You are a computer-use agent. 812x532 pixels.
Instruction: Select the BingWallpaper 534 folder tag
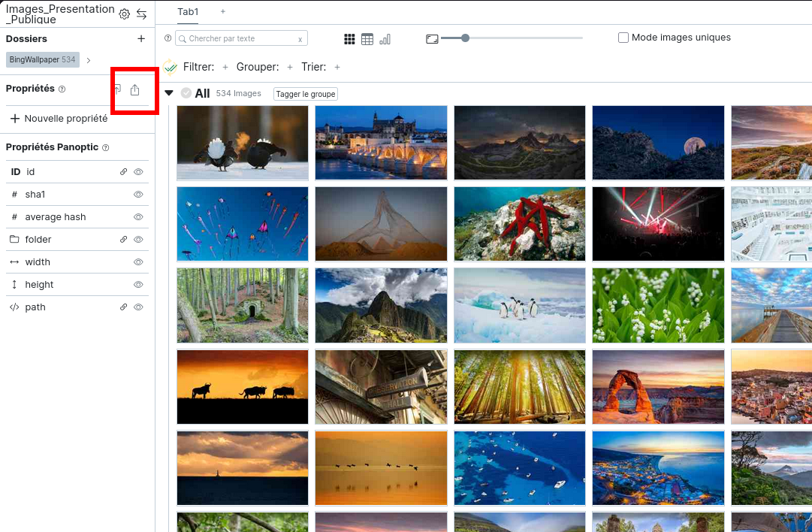click(x=43, y=59)
